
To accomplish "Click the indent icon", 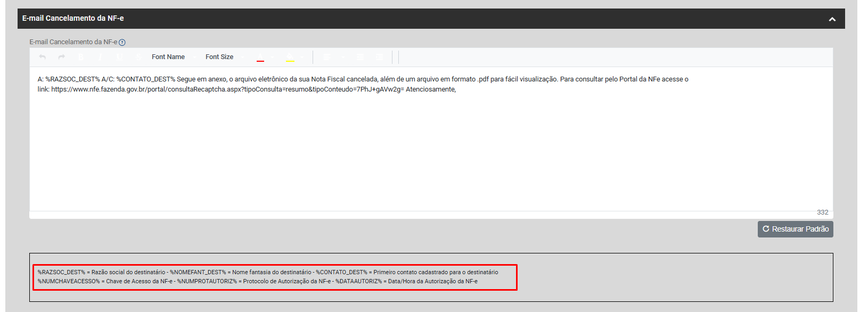I will tap(379, 57).
